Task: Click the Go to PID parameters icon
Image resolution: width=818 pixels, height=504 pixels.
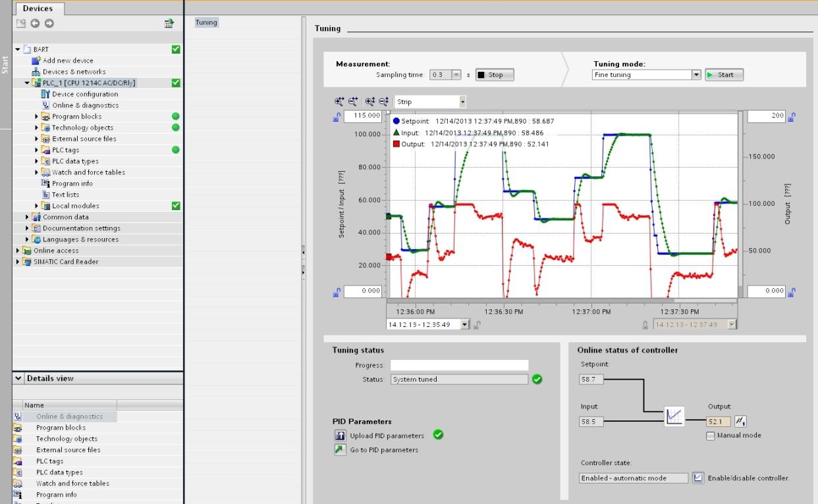Action: pos(340,450)
